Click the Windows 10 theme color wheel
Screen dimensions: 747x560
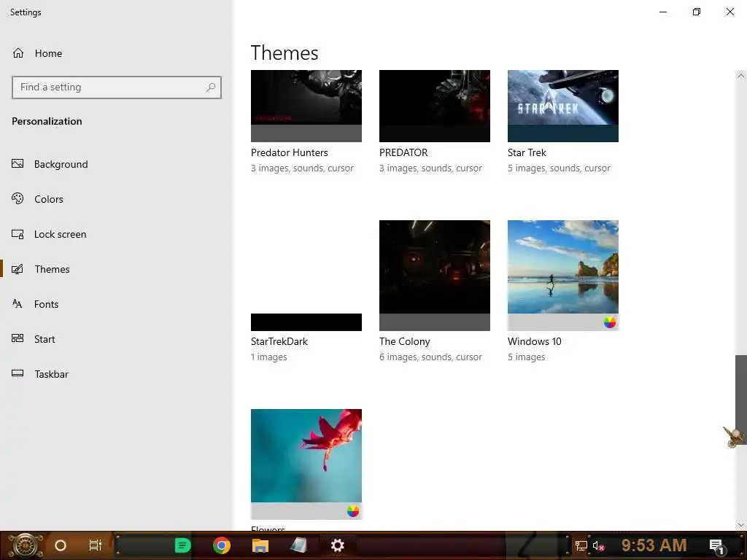click(x=610, y=322)
